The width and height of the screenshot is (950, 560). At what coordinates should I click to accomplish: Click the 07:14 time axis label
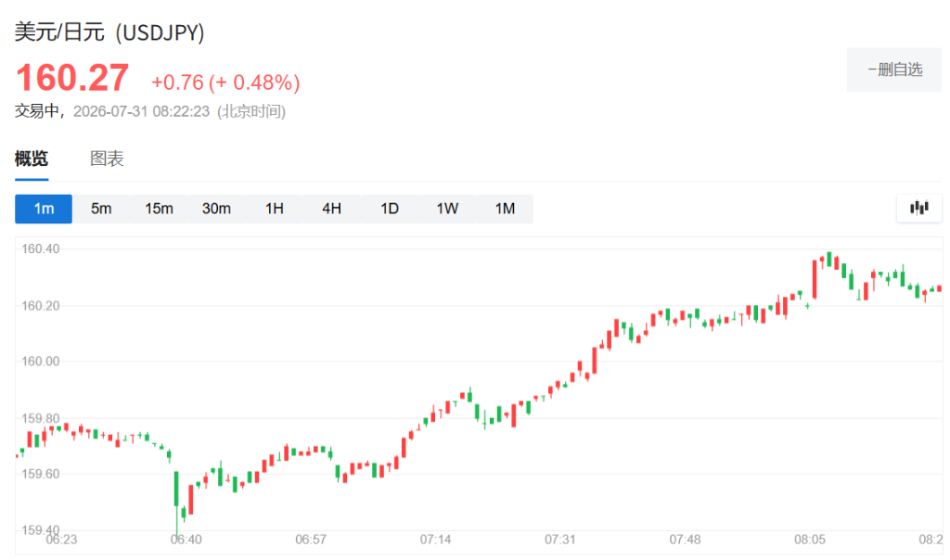pyautogui.click(x=435, y=539)
